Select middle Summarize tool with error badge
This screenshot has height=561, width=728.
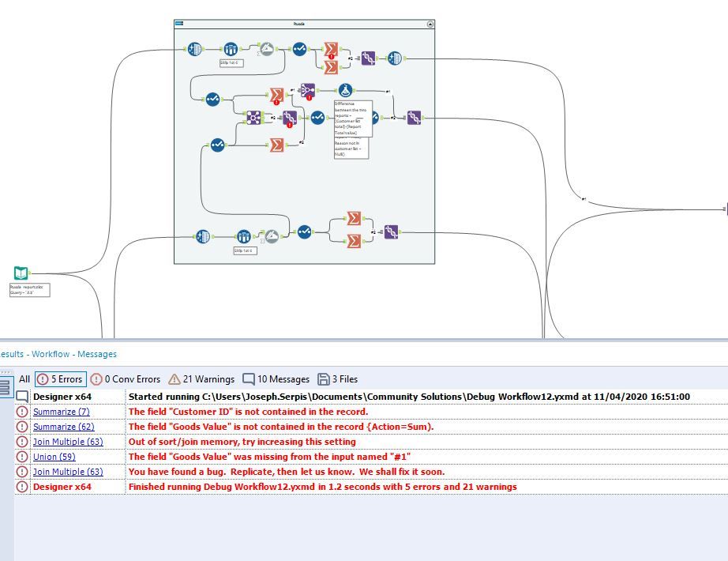[276, 95]
